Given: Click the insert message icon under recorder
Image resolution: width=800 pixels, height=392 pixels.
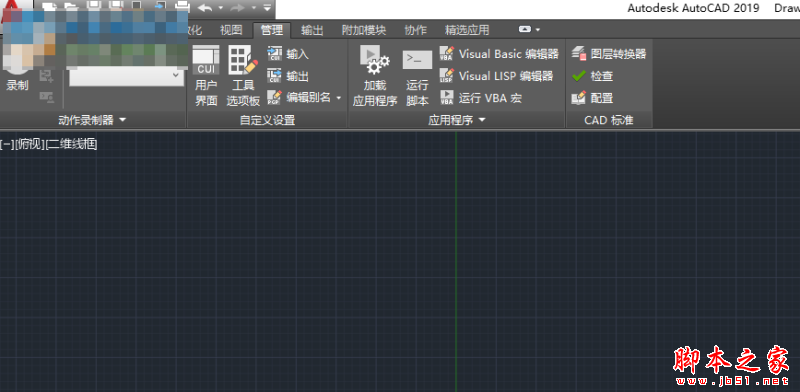Looking at the screenshot, I should (46, 77).
